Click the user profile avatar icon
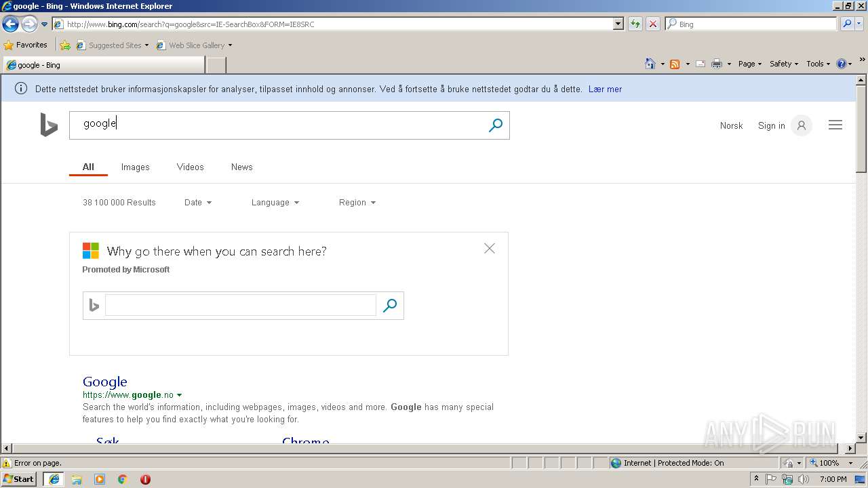 click(x=802, y=125)
